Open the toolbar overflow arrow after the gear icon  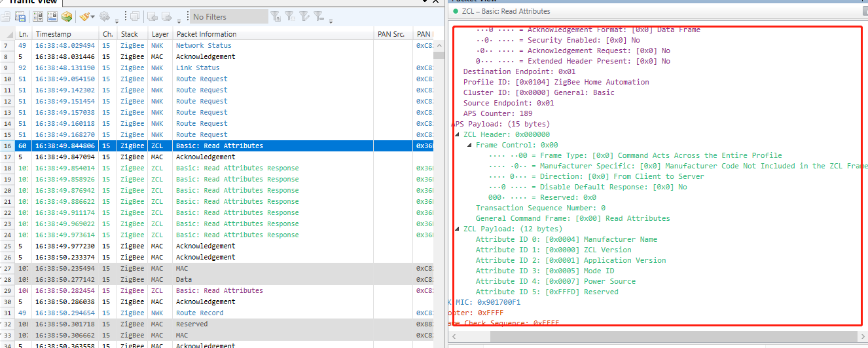coord(117,21)
